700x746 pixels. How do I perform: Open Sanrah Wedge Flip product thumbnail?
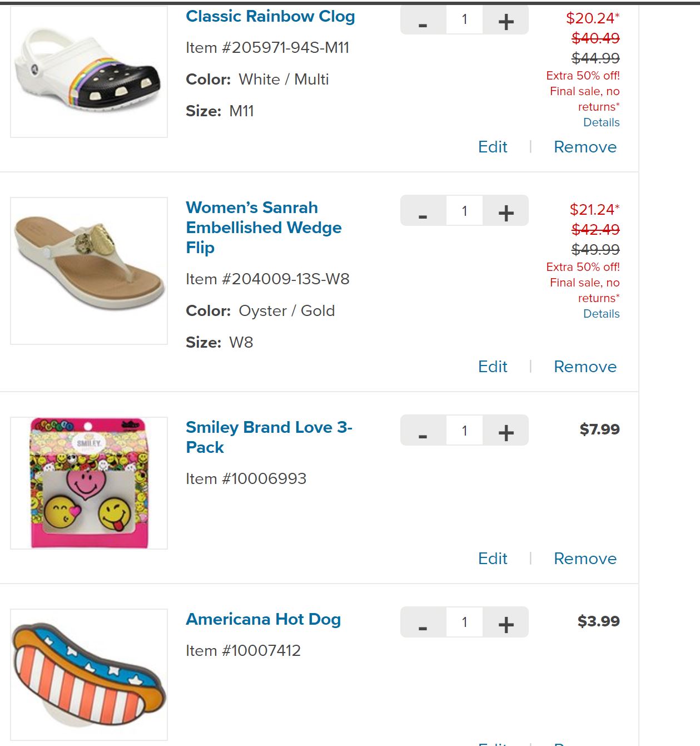tap(89, 270)
